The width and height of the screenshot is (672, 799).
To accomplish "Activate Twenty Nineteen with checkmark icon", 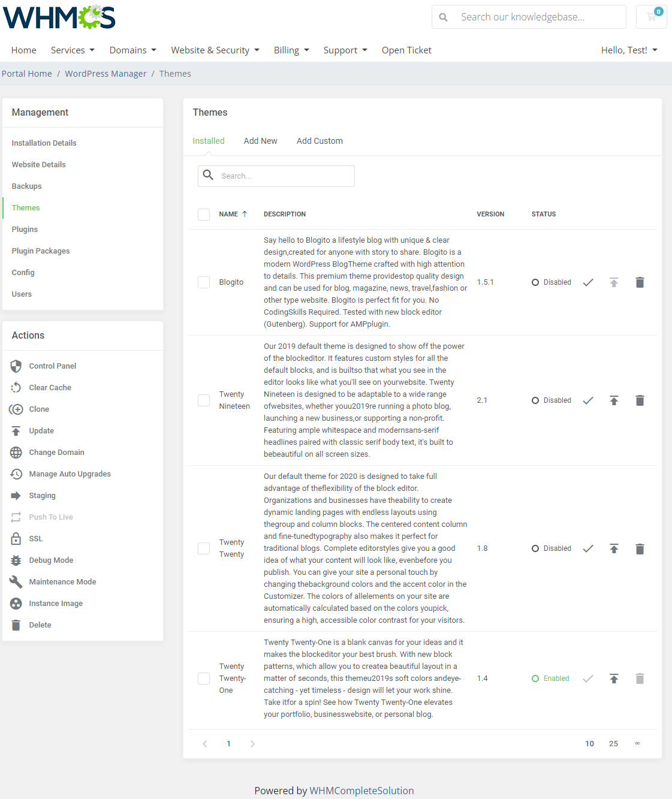I will pyautogui.click(x=588, y=400).
